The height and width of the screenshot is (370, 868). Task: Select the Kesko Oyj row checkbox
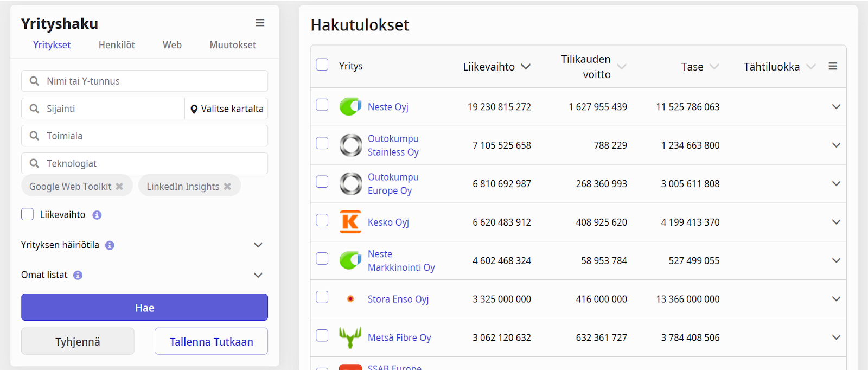click(x=322, y=220)
